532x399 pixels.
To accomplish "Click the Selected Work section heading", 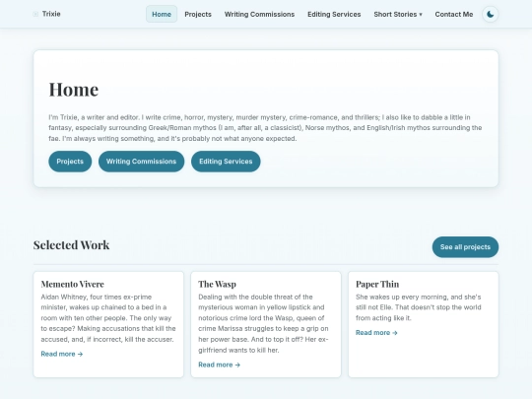I will tap(71, 245).
